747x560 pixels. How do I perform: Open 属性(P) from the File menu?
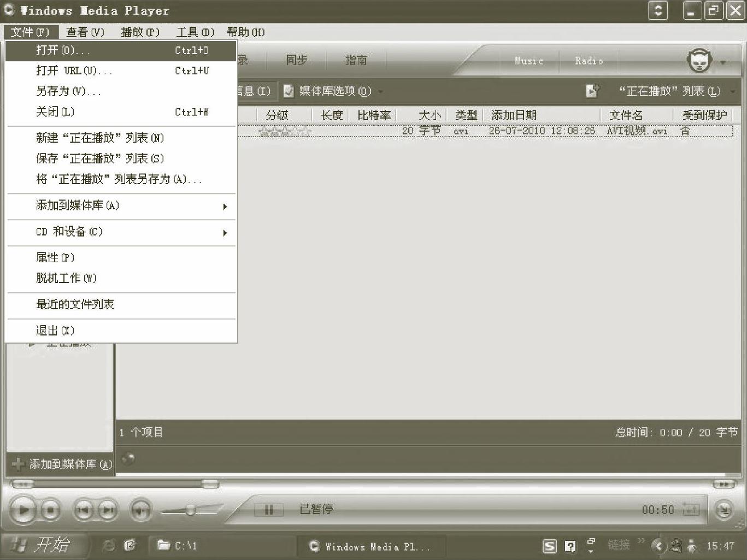(x=121, y=258)
